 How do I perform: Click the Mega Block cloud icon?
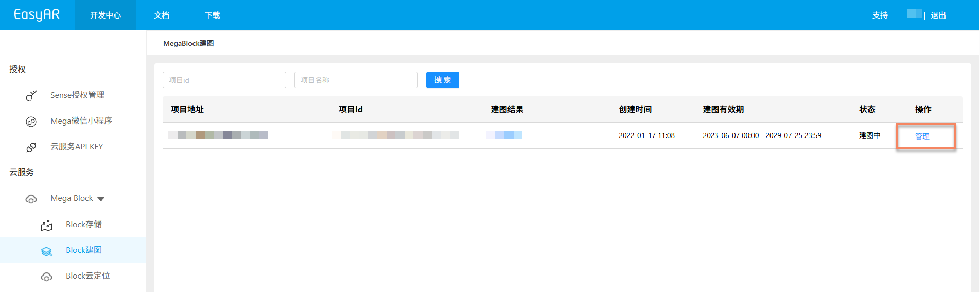tap(31, 199)
